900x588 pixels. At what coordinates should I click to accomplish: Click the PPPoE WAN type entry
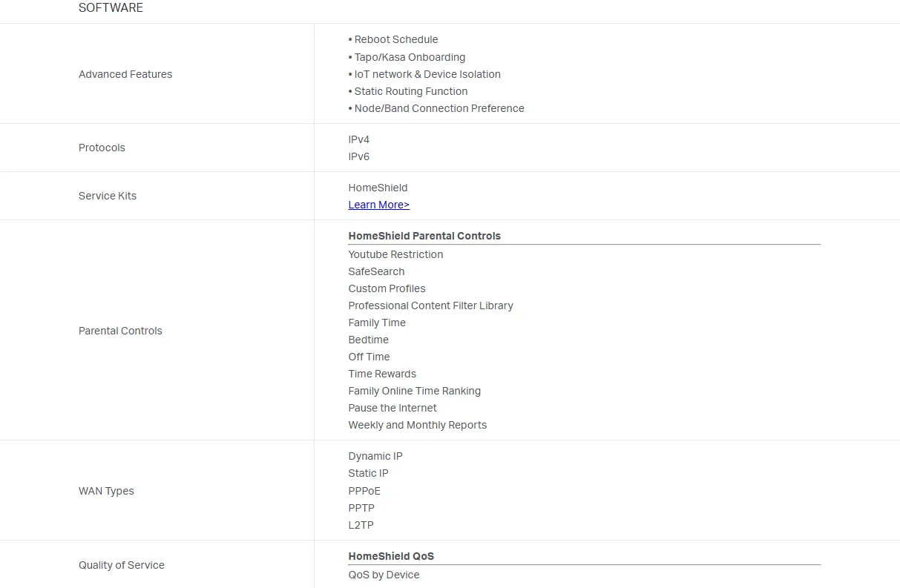(x=364, y=491)
